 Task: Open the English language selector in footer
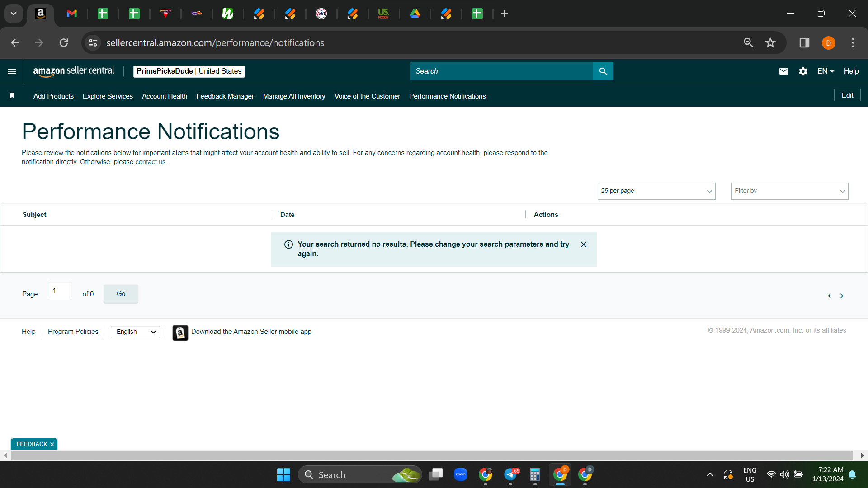point(135,332)
